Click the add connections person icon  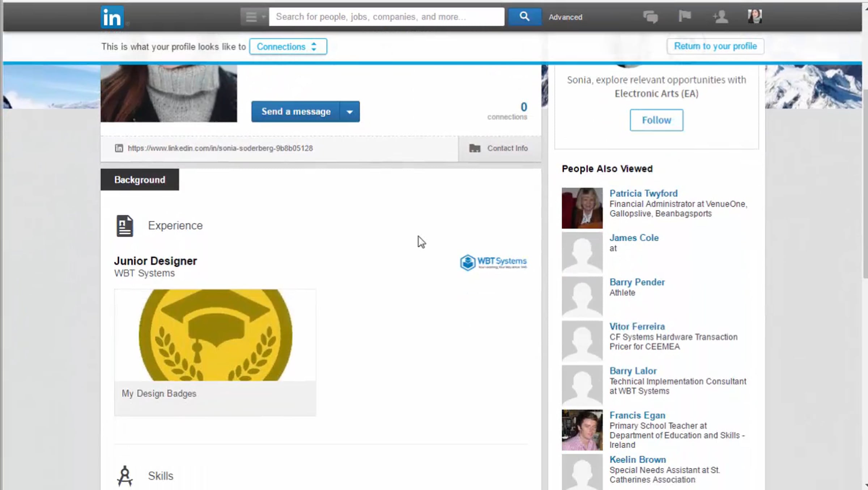tap(720, 17)
